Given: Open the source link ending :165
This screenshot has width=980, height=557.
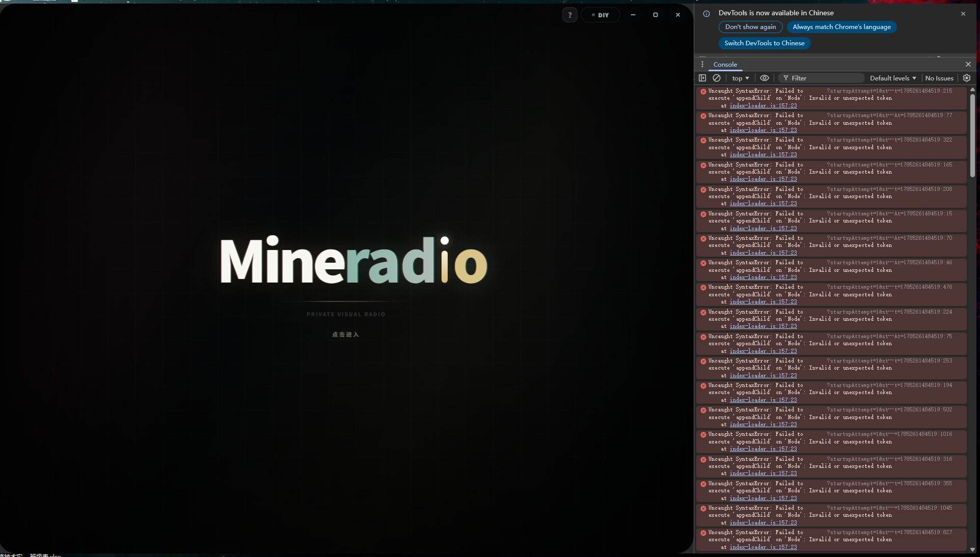Looking at the screenshot, I should click(x=889, y=165).
